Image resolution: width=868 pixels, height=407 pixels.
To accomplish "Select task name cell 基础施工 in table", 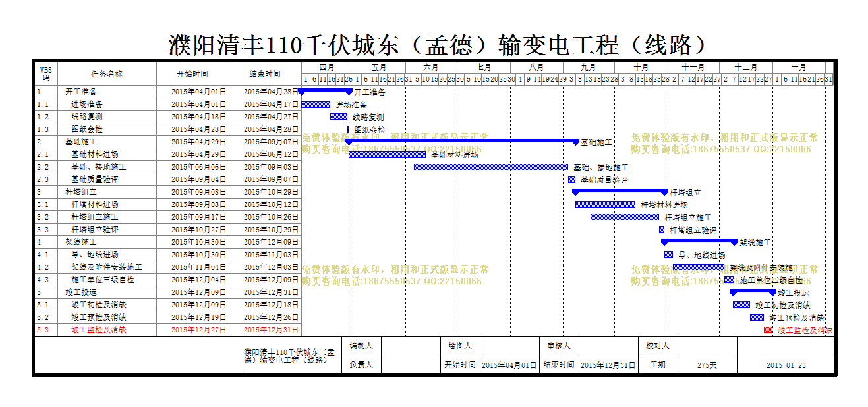I will [x=107, y=142].
